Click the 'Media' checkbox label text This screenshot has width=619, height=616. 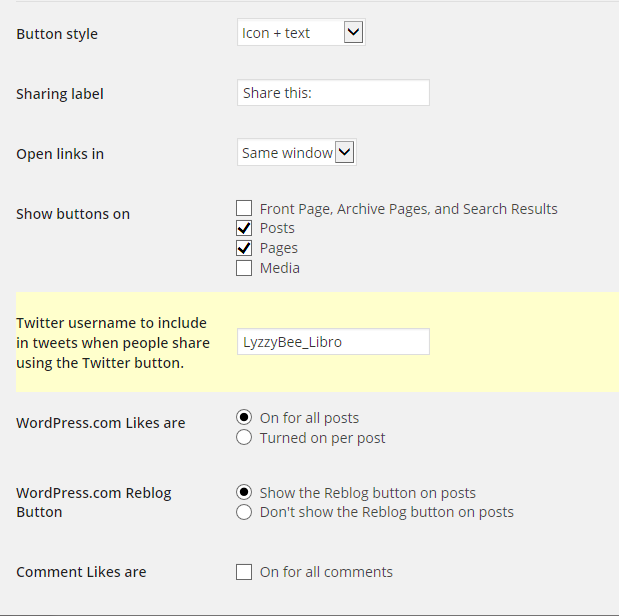[x=280, y=268]
